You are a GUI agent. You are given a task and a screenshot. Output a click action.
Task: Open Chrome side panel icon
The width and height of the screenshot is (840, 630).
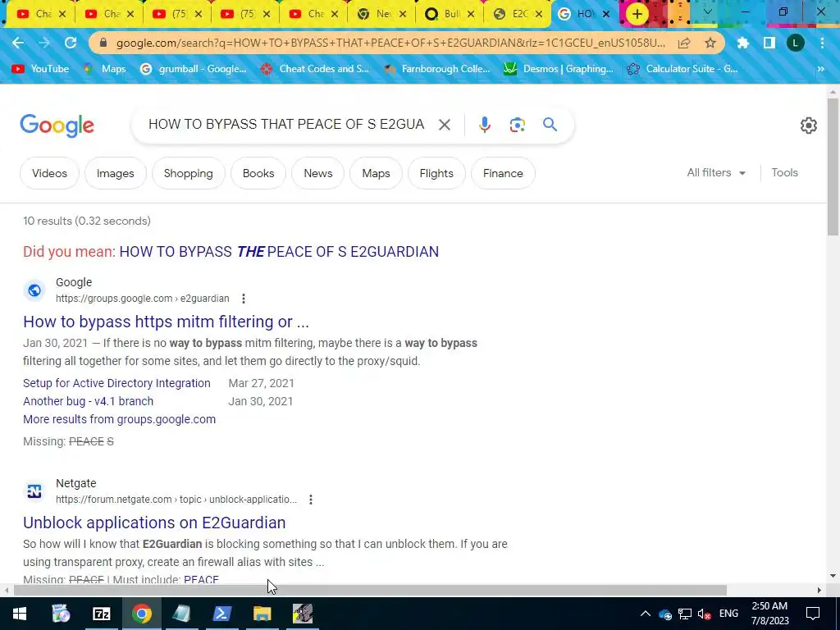(x=769, y=43)
